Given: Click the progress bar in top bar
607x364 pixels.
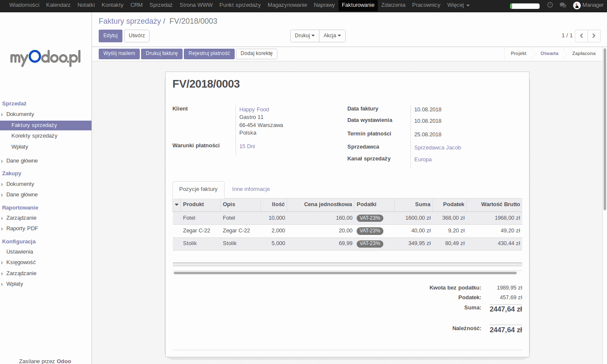Looking at the screenshot, I should pyautogui.click(x=525, y=6).
